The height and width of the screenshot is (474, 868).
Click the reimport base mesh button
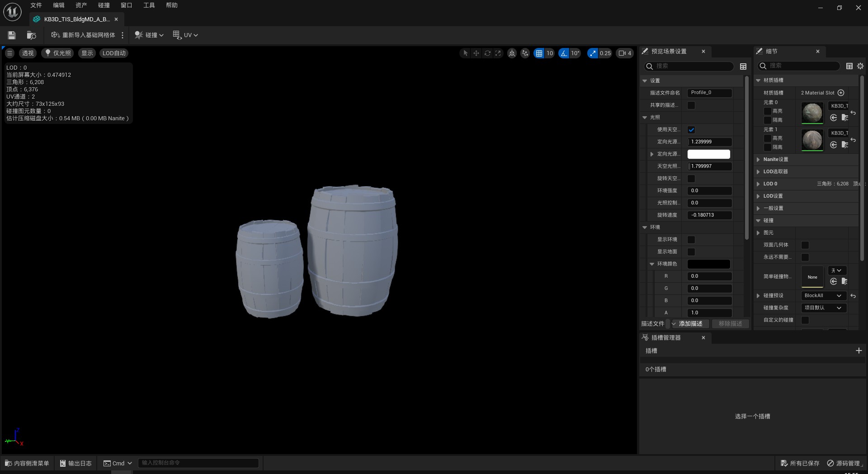click(x=83, y=35)
